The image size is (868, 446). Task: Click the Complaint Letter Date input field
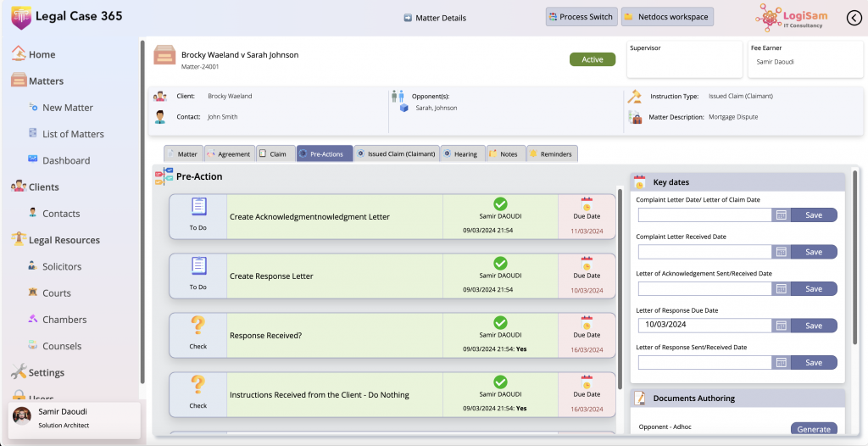(x=704, y=215)
